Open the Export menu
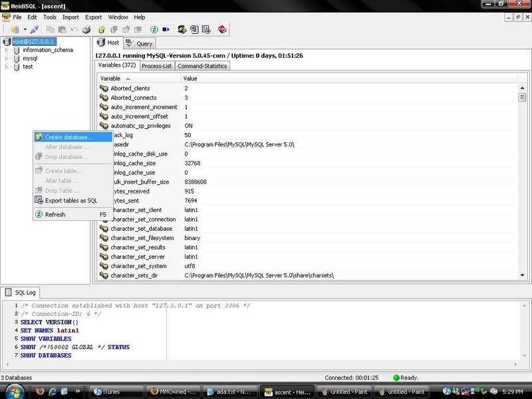Screen dimensions: 532x399 pyautogui.click(x=93, y=17)
